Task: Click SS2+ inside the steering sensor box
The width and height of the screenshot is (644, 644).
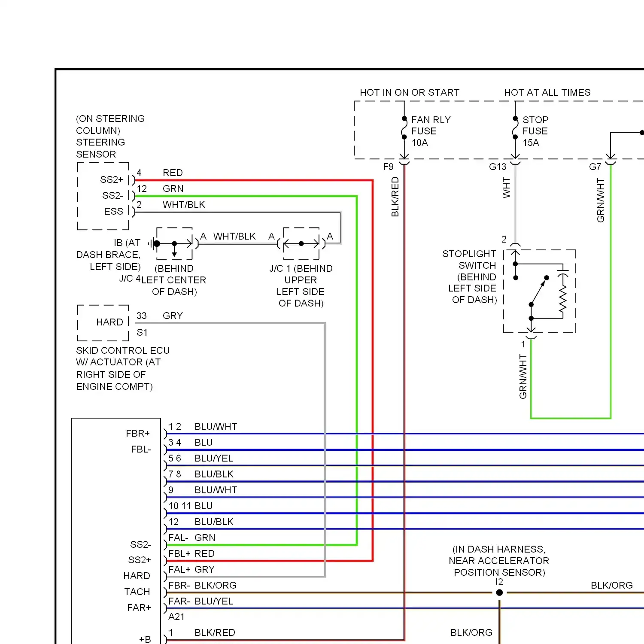Action: click(112, 179)
